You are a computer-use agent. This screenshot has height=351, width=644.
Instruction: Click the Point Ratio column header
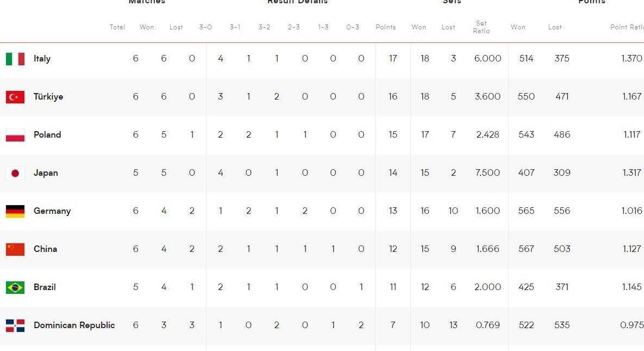point(627,27)
